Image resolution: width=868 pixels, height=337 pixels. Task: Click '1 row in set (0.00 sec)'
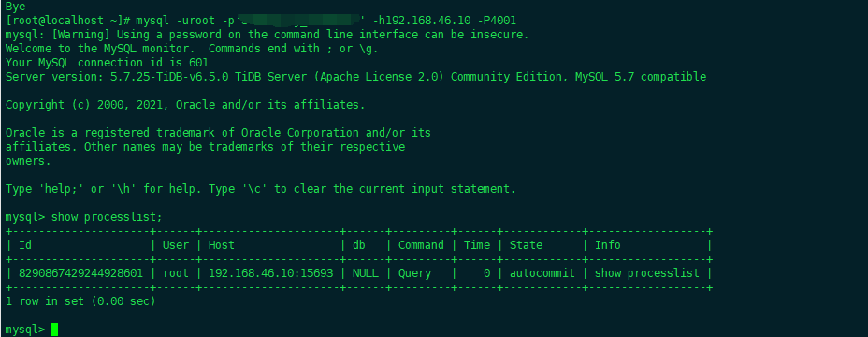point(80,301)
